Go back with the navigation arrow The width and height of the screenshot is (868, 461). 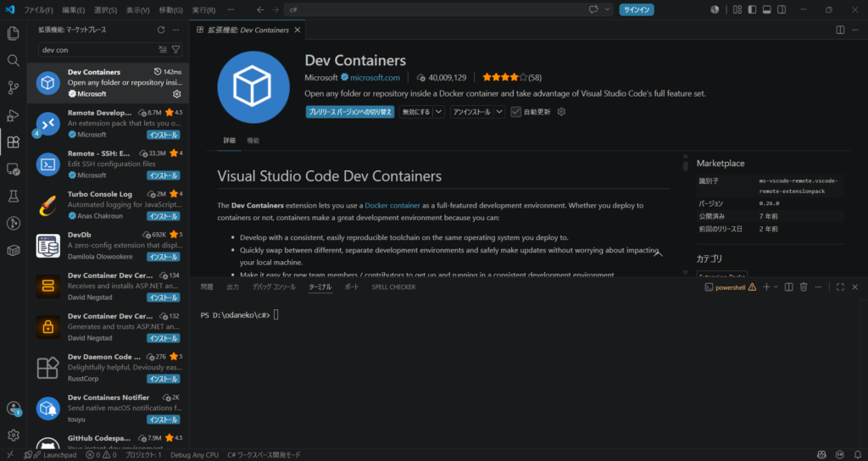click(260, 9)
